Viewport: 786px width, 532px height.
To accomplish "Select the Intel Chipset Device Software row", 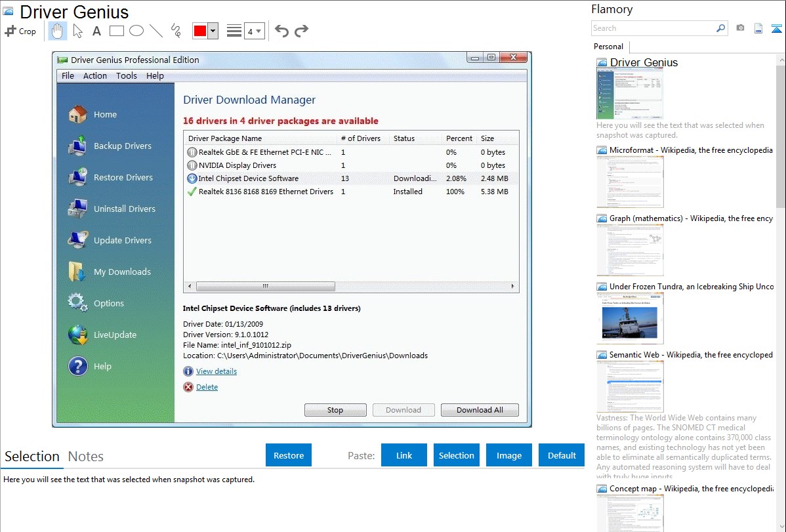I will (351, 178).
